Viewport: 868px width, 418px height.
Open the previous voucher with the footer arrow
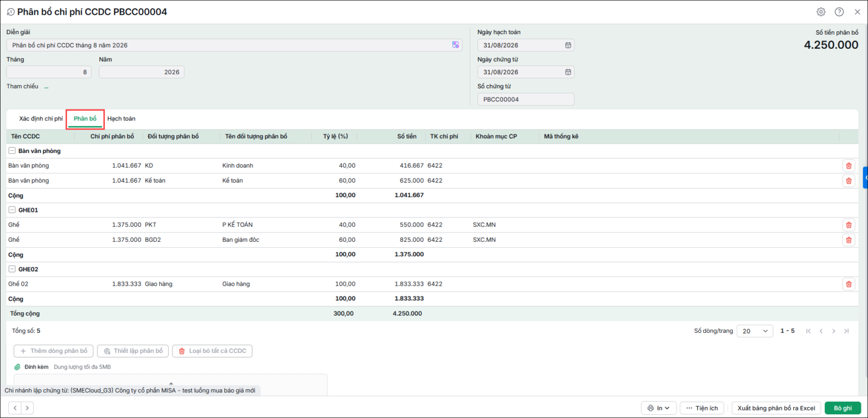coord(15,408)
